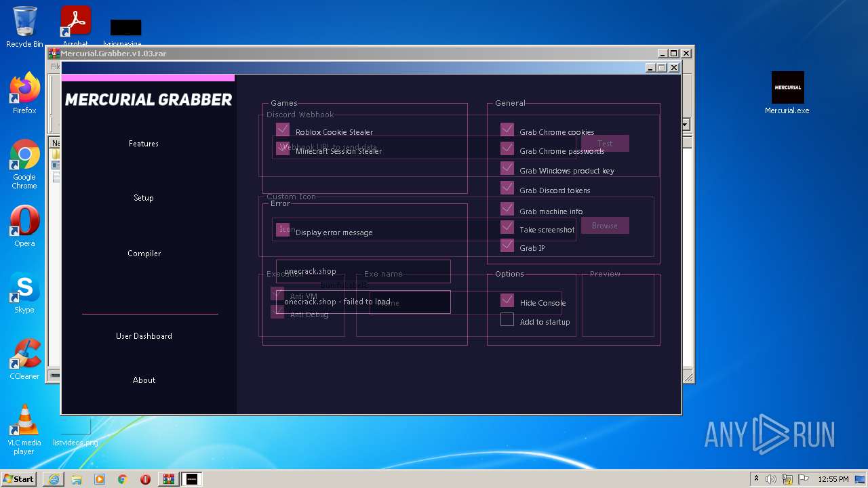Open Internet Explorer from the taskbar
This screenshot has height=488, width=868.
(x=54, y=479)
